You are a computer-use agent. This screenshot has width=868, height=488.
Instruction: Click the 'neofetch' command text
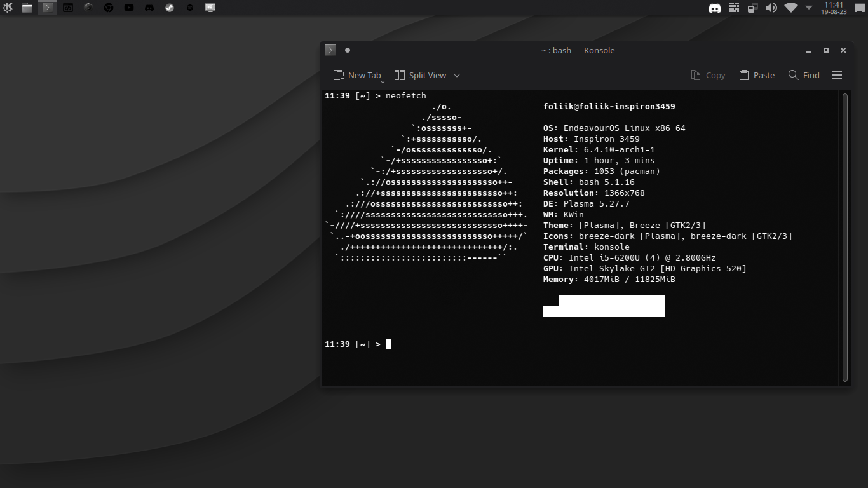406,96
